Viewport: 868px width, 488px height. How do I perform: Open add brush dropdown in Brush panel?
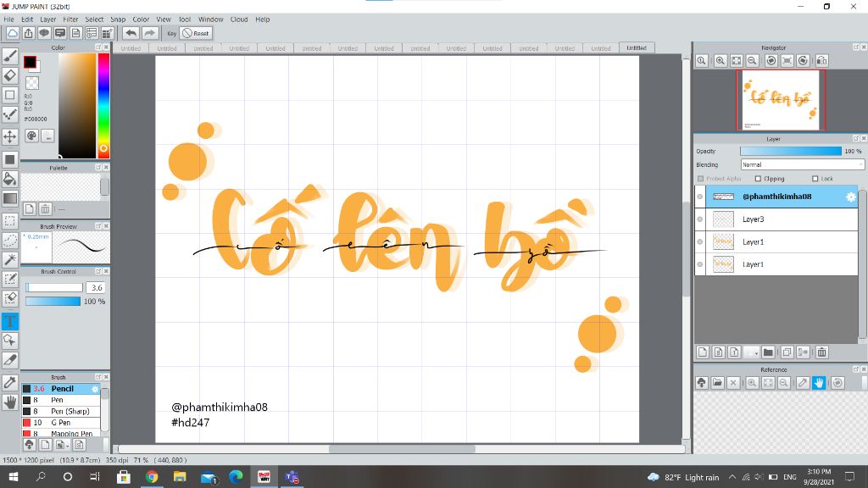point(62,444)
